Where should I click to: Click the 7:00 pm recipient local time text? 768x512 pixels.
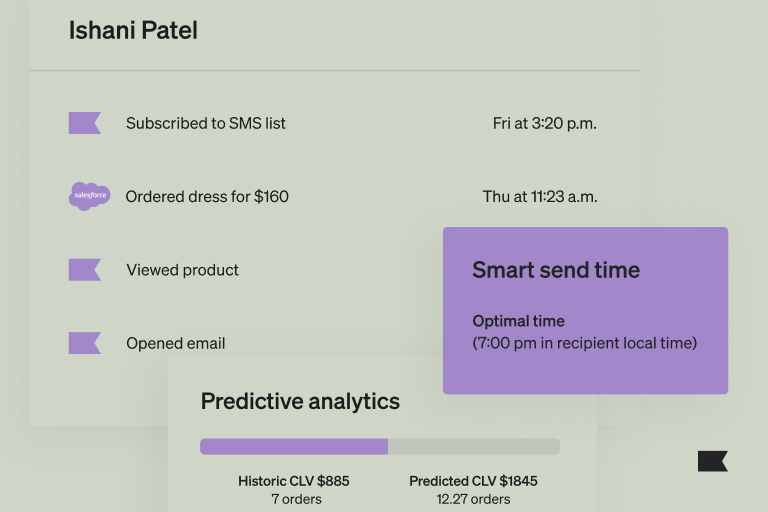coord(584,343)
